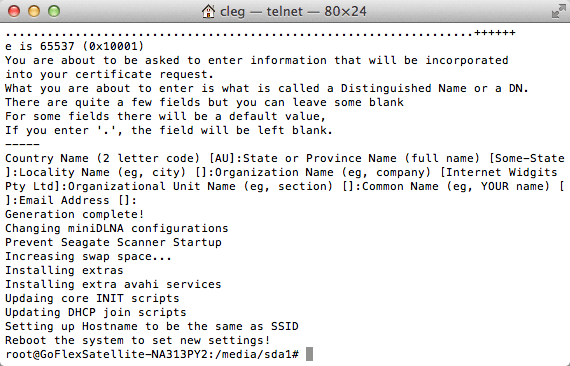570x366 pixels.
Task: Click the root@GoFlexSatellite-NA313PY2 prompt text
Action: pyautogui.click(x=108, y=354)
